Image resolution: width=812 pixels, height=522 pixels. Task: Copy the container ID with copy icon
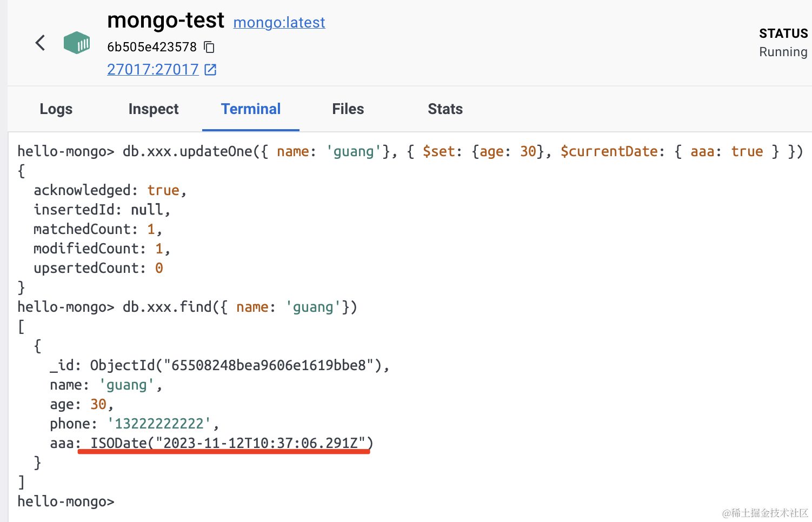(209, 47)
